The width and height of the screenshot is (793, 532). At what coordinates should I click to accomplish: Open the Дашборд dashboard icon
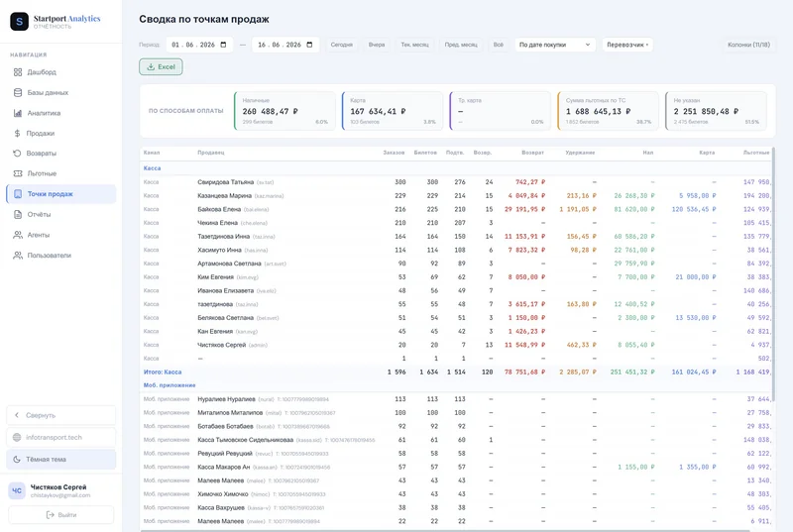point(18,72)
